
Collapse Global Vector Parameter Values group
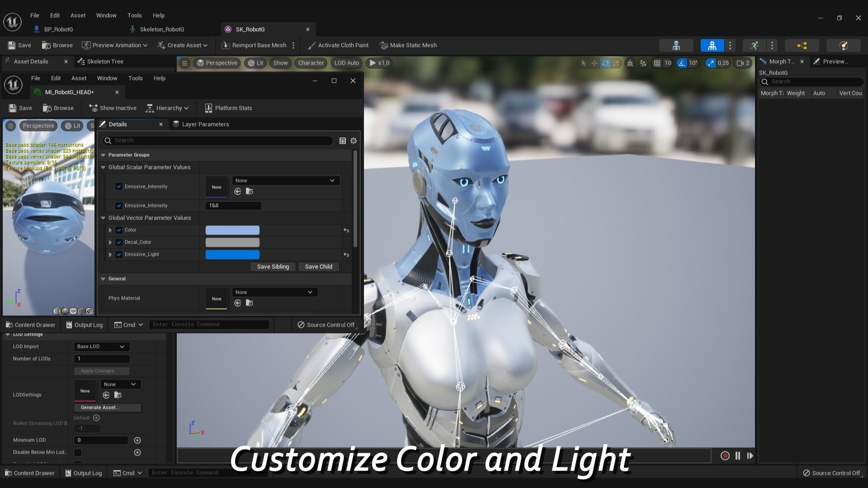(103, 218)
